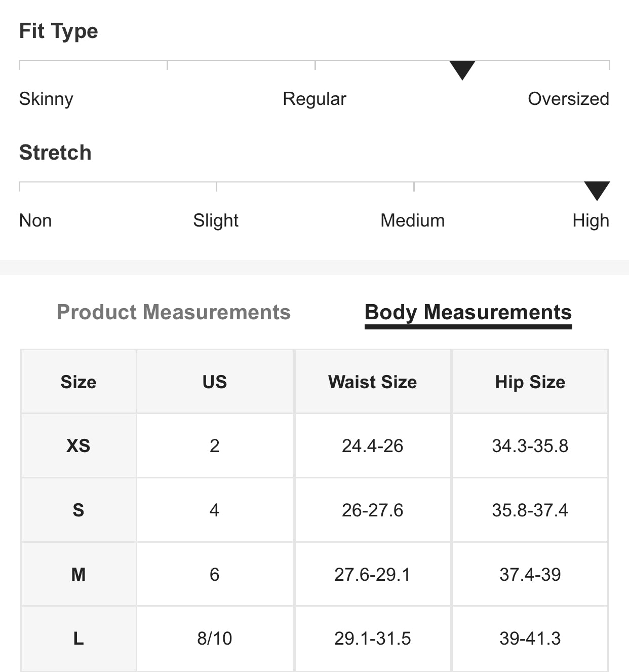Click the Size column header
Viewport: 629px width, 672px height.
click(78, 382)
